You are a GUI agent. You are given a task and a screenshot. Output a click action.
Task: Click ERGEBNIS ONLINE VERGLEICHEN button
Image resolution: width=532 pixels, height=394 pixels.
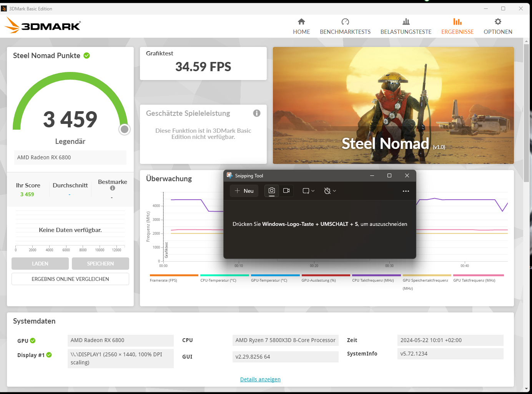[70, 279]
